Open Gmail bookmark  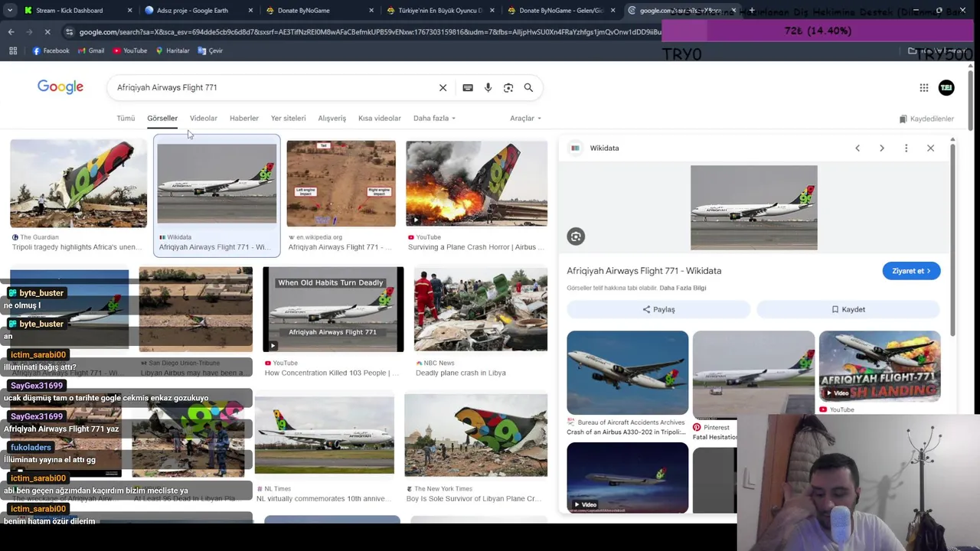91,51
